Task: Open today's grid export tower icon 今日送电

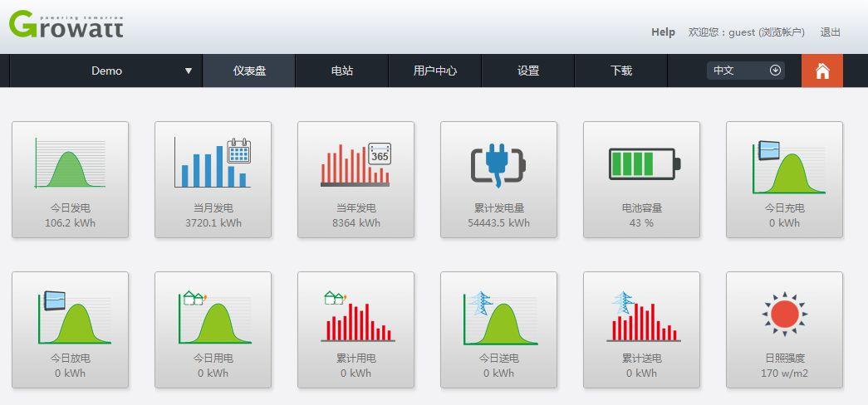Action: 500,318
